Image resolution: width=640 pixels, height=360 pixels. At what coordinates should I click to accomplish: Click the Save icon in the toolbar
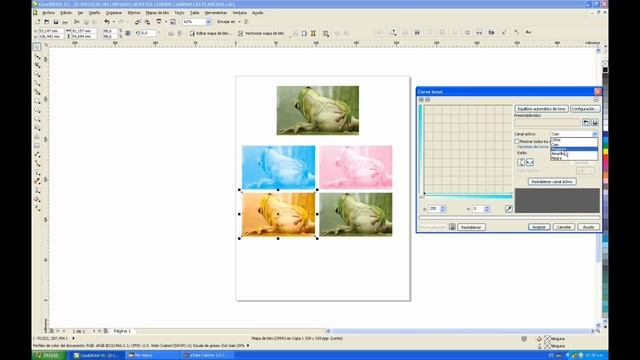tap(56, 22)
